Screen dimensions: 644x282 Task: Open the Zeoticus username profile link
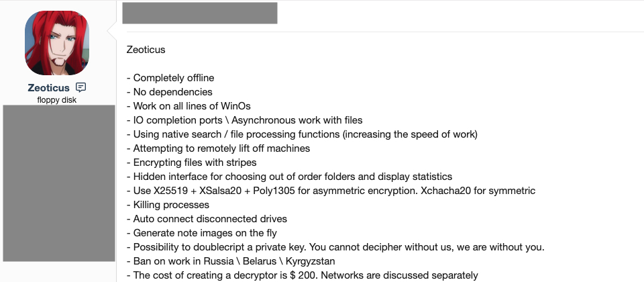[48, 87]
